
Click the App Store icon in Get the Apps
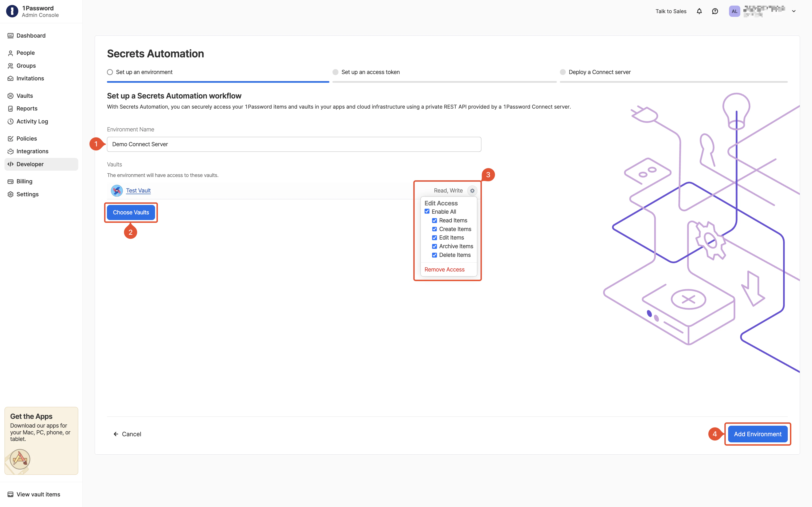(x=20, y=459)
